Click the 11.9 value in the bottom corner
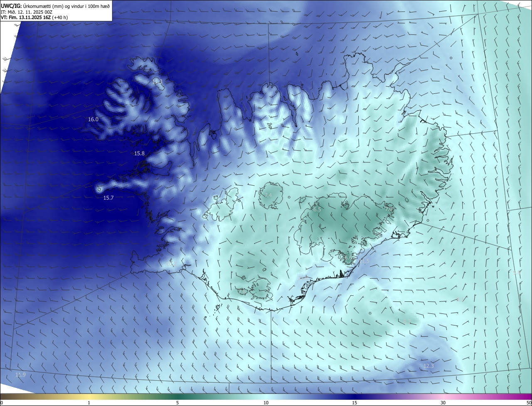Image resolution: width=532 pixels, height=406 pixels. tap(20, 375)
